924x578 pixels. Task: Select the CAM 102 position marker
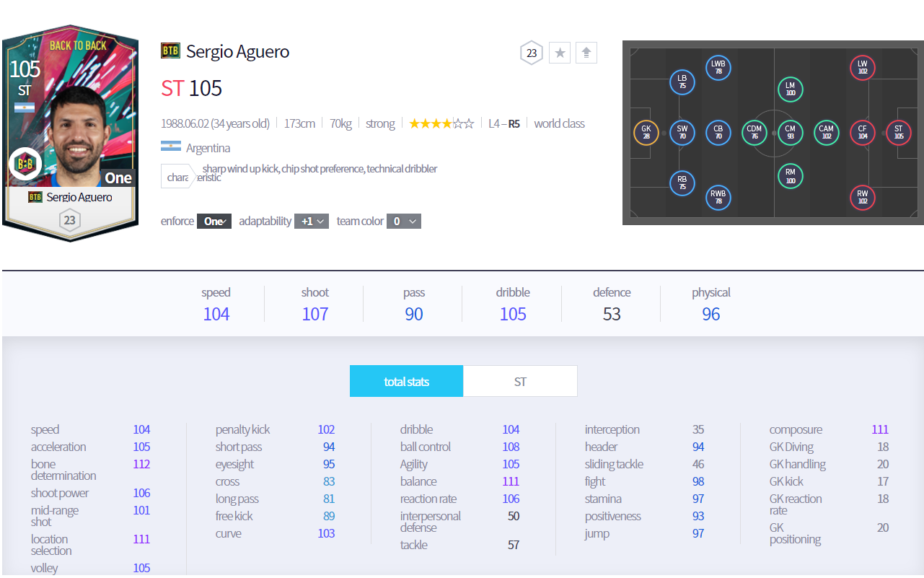[x=826, y=133]
